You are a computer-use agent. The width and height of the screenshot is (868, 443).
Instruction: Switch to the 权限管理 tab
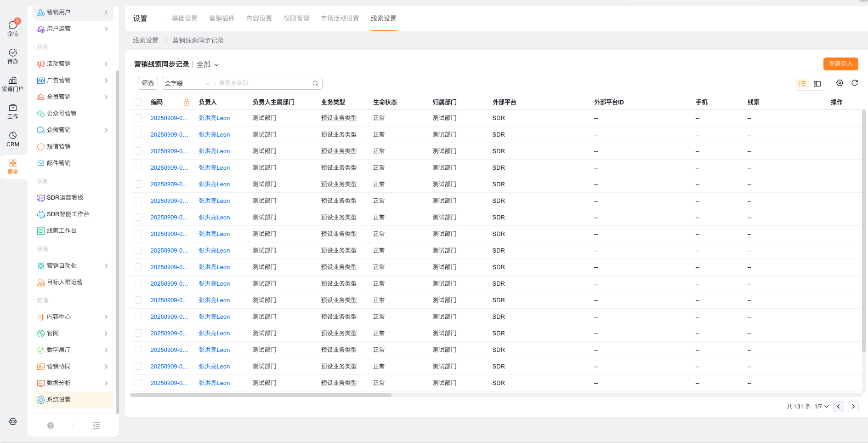click(x=296, y=18)
